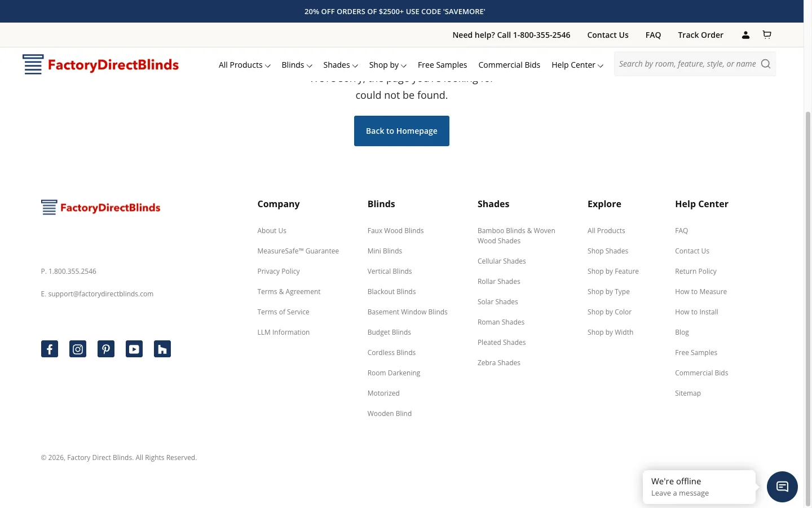Open Contact Us in the top bar

pyautogui.click(x=608, y=35)
